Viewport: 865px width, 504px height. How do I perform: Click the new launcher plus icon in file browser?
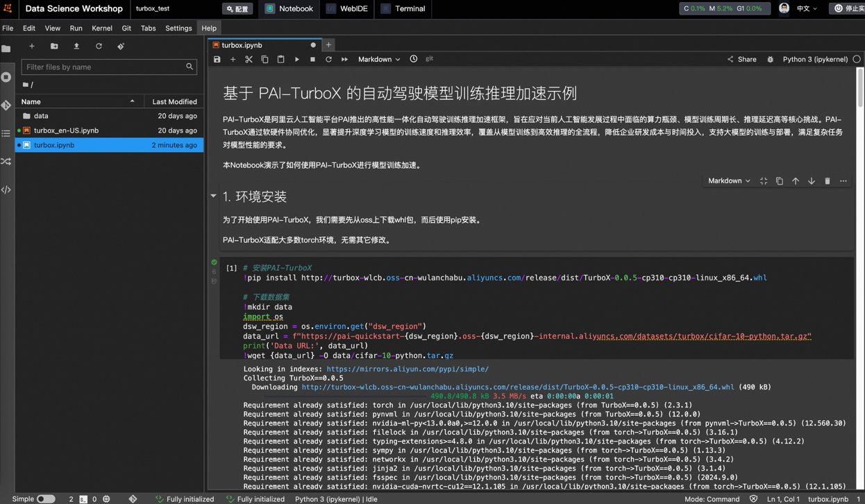pyautogui.click(x=32, y=47)
